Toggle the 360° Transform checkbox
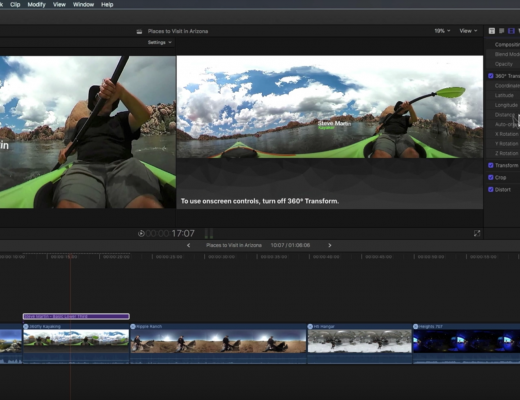Screen dimensions: 520x400 (x=491, y=76)
